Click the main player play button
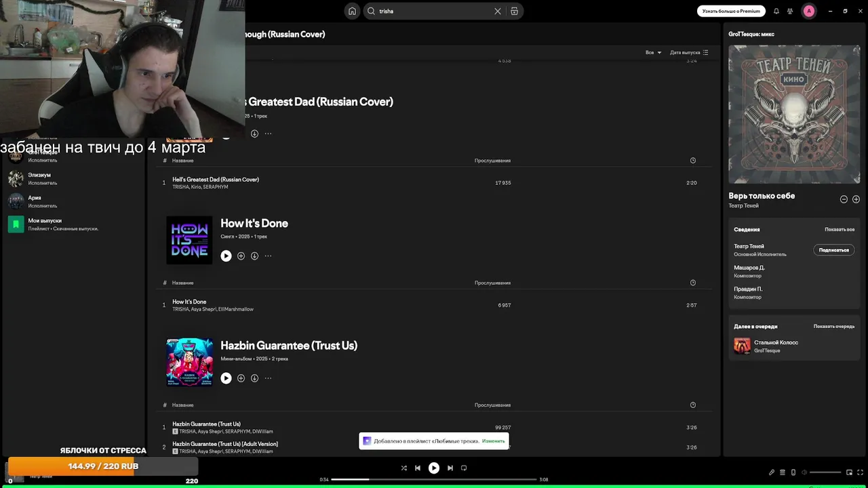Viewport: 868px width, 488px height. click(x=434, y=468)
